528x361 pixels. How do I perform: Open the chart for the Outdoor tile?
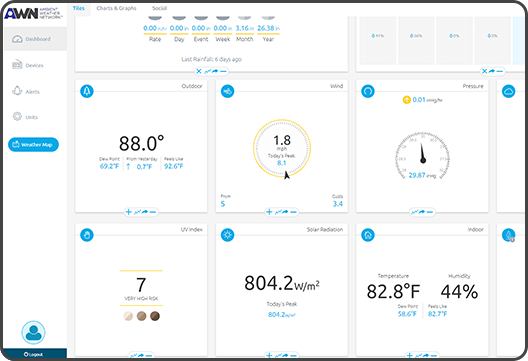click(x=137, y=212)
